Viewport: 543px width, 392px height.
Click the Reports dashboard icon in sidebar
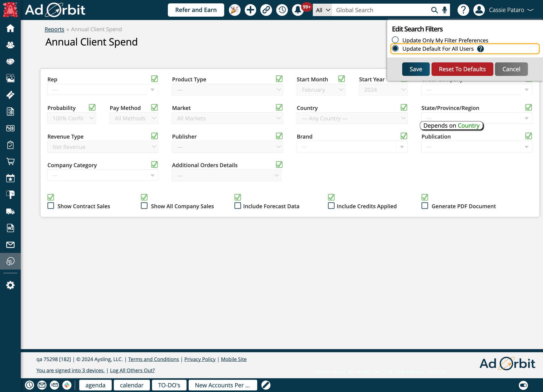pos(10,261)
